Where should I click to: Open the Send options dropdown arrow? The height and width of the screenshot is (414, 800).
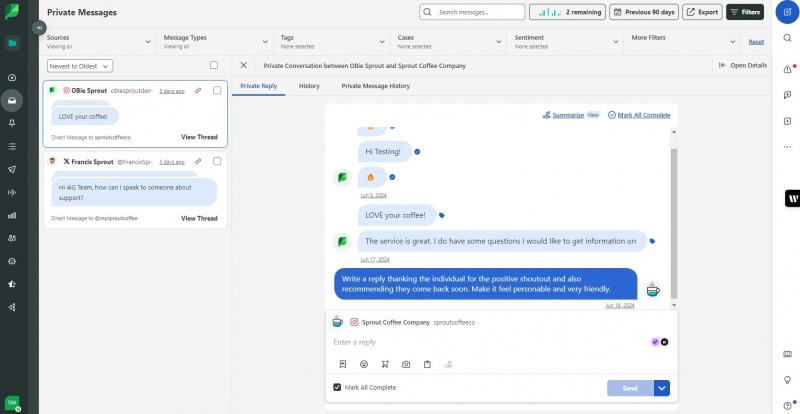click(662, 388)
